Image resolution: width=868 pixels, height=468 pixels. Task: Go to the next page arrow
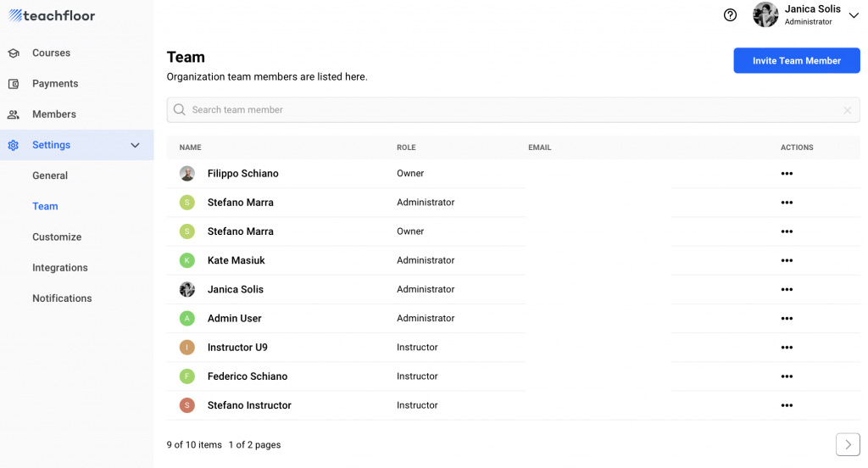coord(848,444)
